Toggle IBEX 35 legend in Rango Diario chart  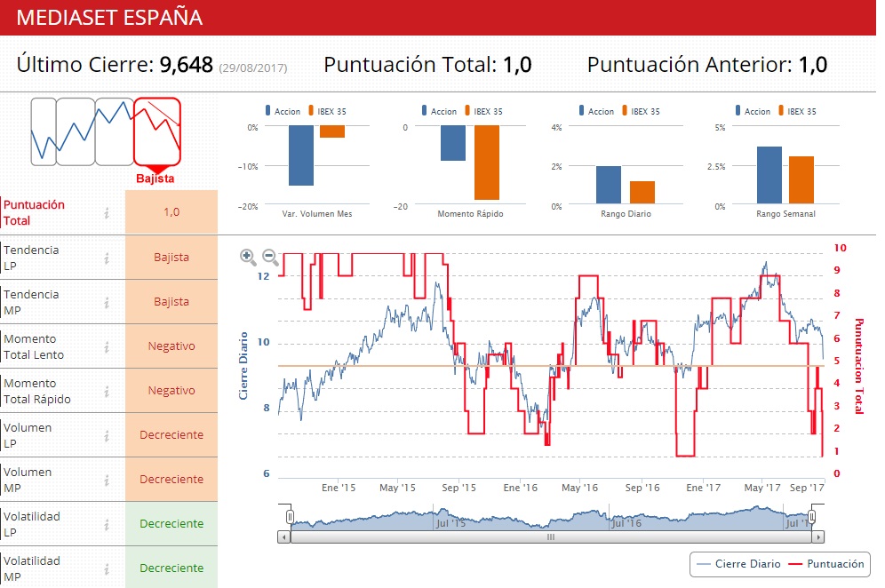tap(642, 111)
